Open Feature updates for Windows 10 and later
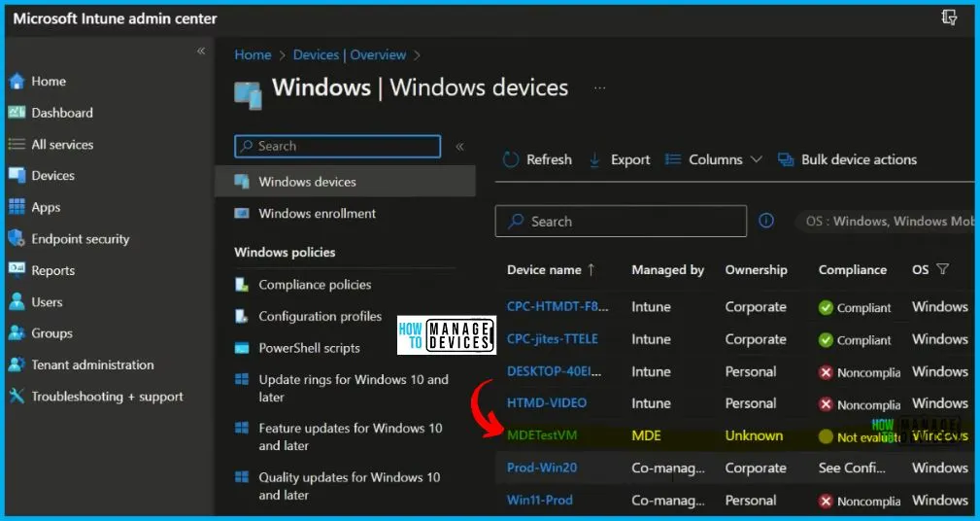Image resolution: width=980 pixels, height=521 pixels. [350, 437]
